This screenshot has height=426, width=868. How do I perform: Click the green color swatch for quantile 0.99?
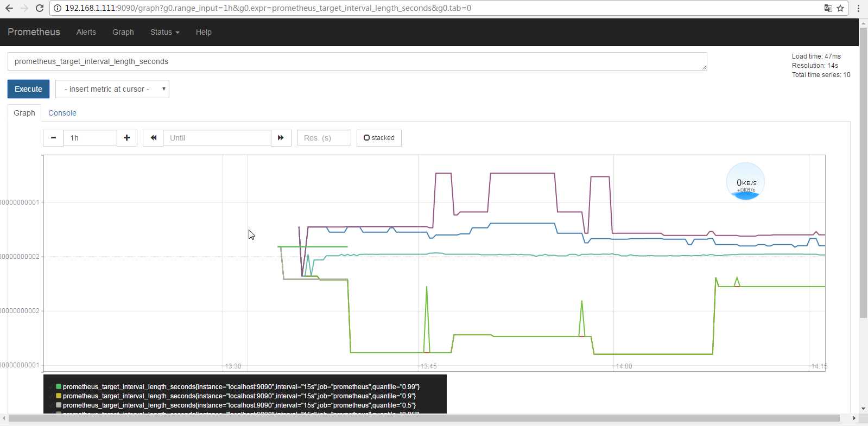(x=59, y=386)
